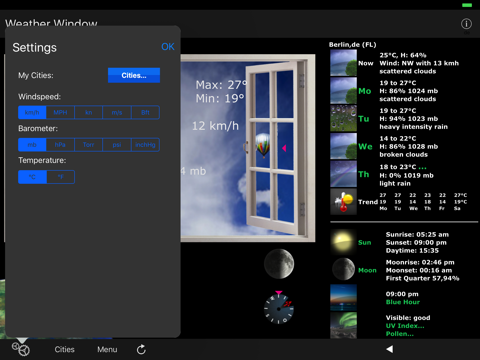
Task: Select the Now weather thumbnail
Action: point(343,63)
